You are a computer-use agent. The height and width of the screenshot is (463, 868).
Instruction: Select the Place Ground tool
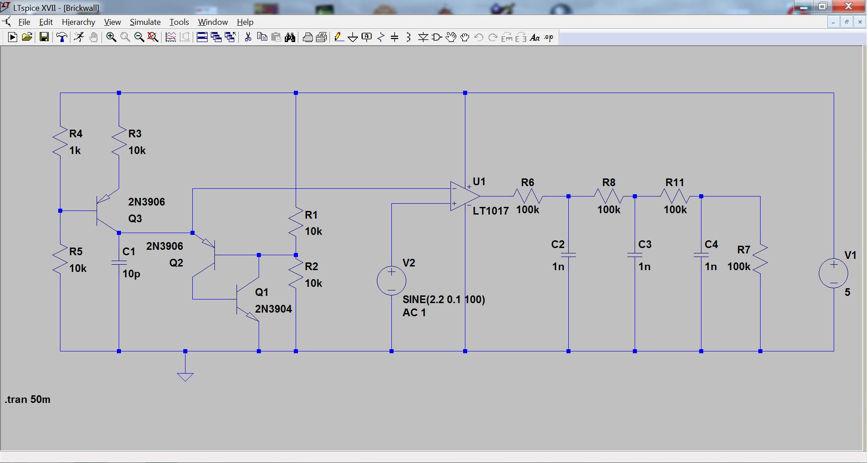coord(353,37)
